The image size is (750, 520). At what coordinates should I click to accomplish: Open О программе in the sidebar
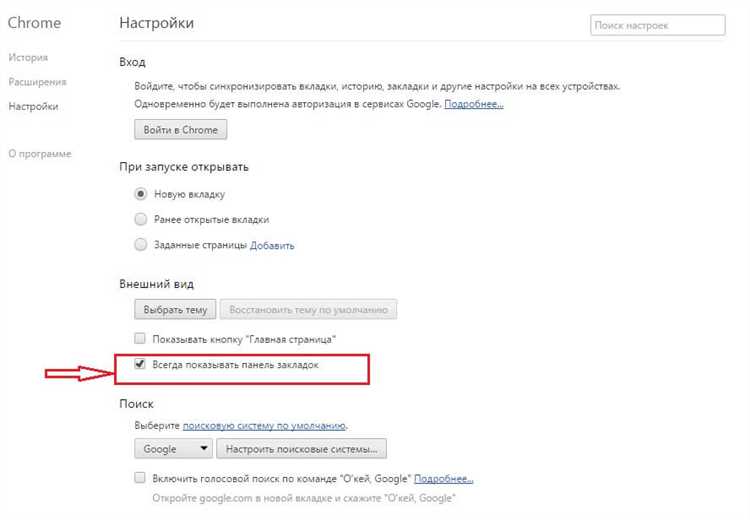[x=40, y=154]
